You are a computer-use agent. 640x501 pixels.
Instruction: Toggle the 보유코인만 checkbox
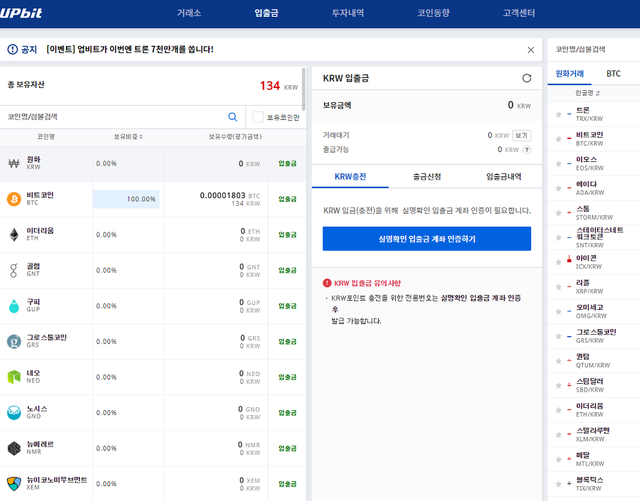[x=258, y=117]
